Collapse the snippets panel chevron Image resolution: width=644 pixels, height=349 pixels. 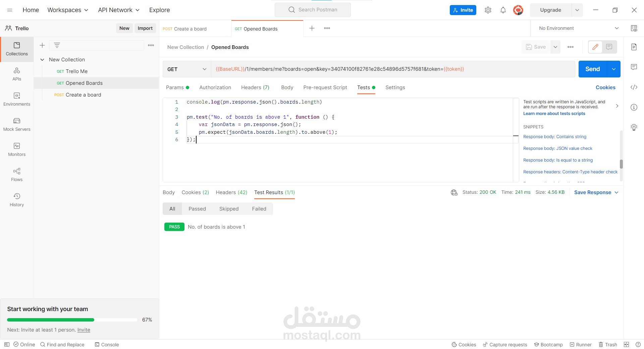(617, 106)
